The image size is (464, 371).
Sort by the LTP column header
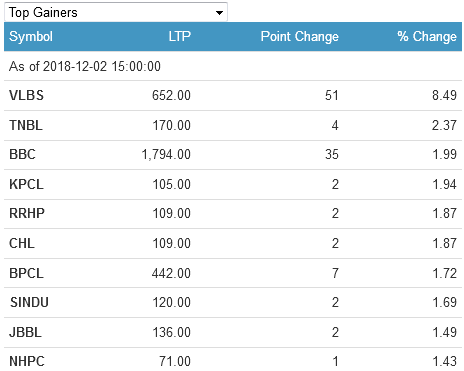(x=179, y=36)
